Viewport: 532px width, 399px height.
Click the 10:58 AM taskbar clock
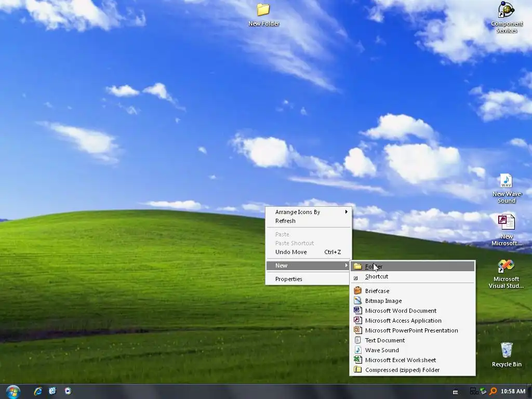513,392
